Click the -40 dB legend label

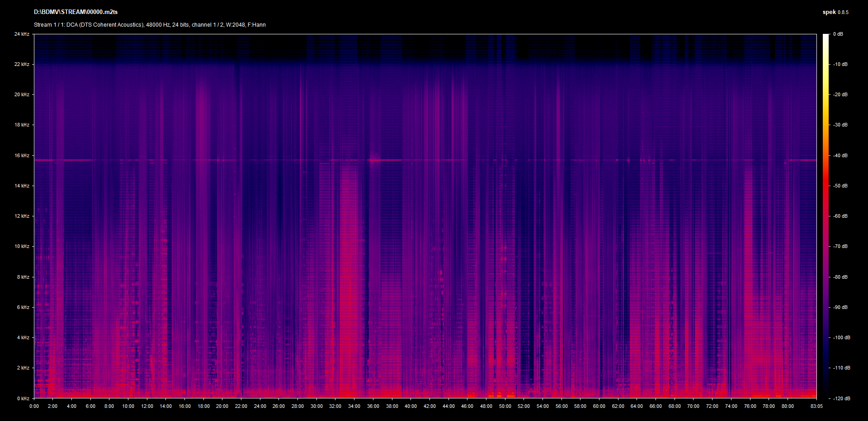tap(840, 155)
